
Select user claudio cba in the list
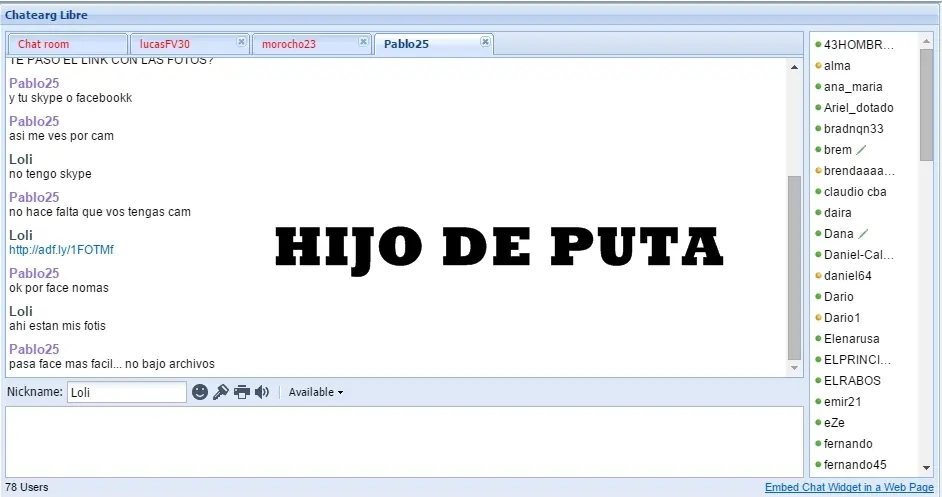[855, 192]
